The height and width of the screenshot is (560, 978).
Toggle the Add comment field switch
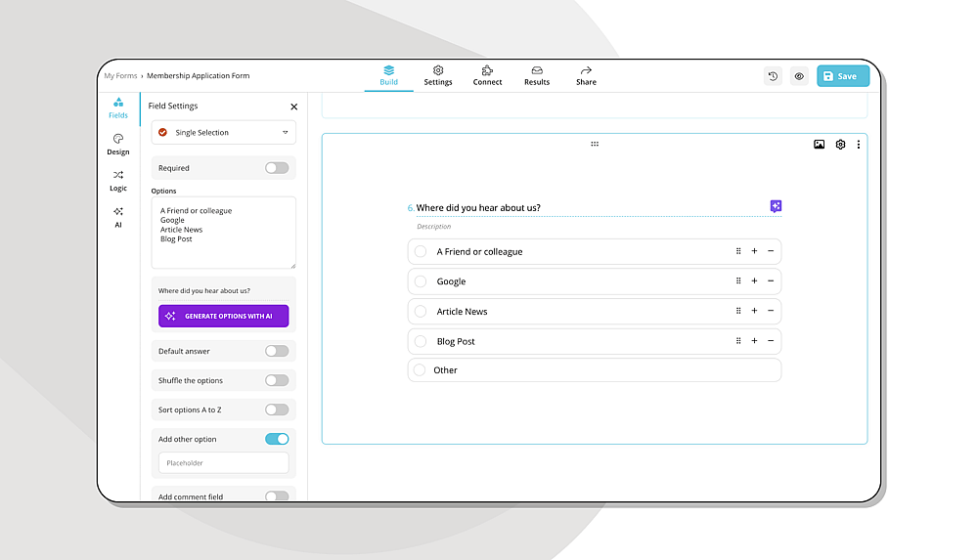pyautogui.click(x=277, y=496)
